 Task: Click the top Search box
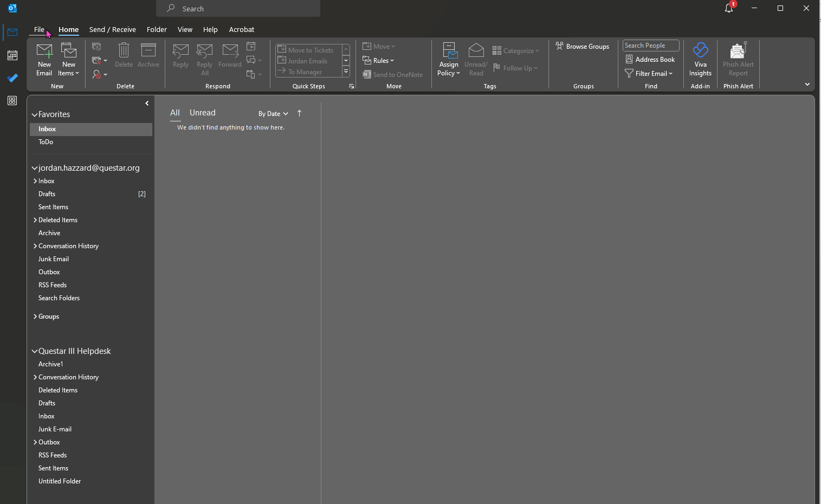point(238,9)
